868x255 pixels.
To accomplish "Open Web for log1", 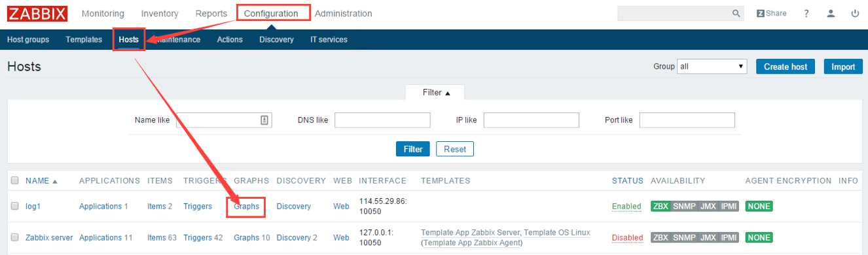I will click(x=341, y=206).
